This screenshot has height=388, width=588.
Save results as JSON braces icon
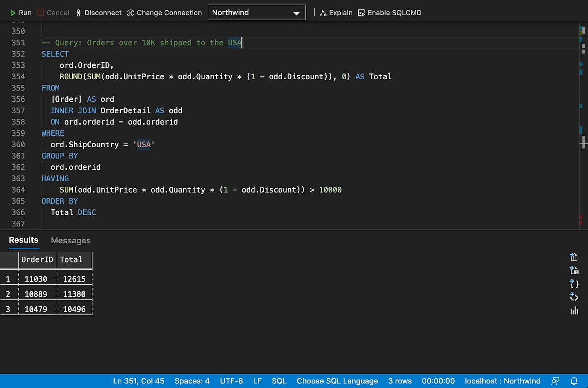pos(574,284)
